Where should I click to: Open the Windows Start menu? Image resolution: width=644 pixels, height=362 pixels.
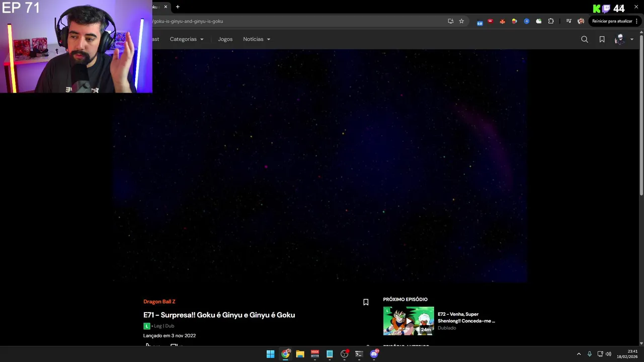[270, 354]
